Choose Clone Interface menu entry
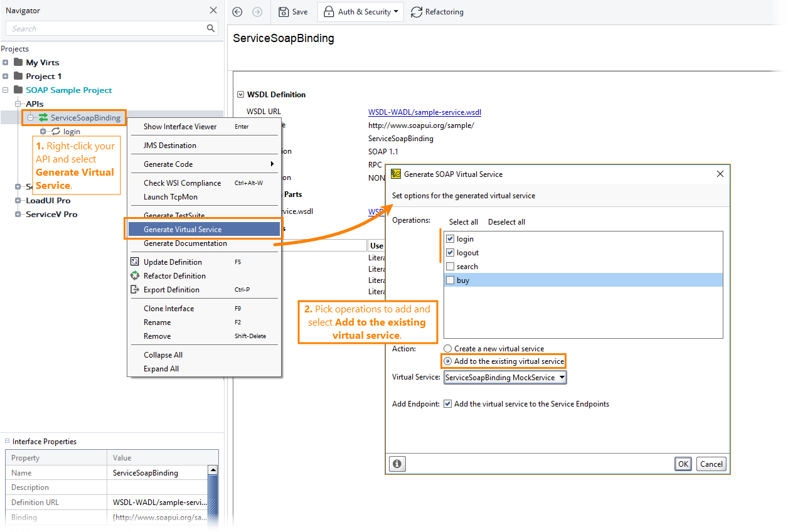 pyautogui.click(x=204, y=308)
